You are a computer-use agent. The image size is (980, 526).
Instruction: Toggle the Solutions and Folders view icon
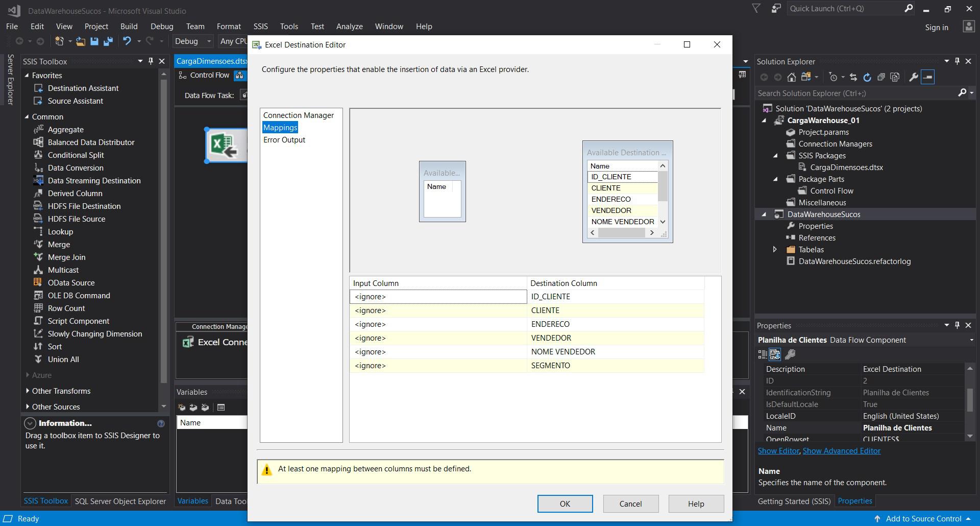coord(806,77)
